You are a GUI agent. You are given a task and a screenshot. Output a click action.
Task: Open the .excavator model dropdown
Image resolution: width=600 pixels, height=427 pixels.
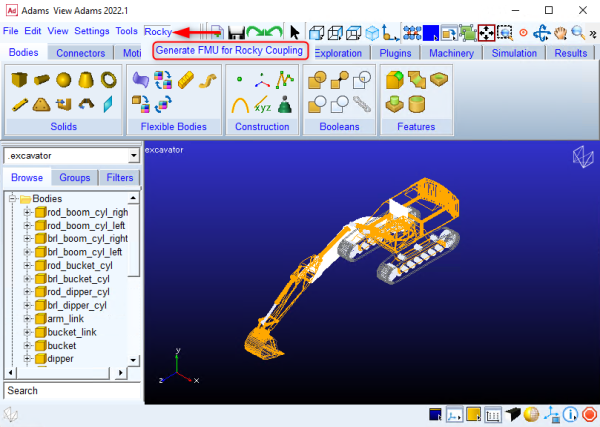pyautogui.click(x=134, y=156)
